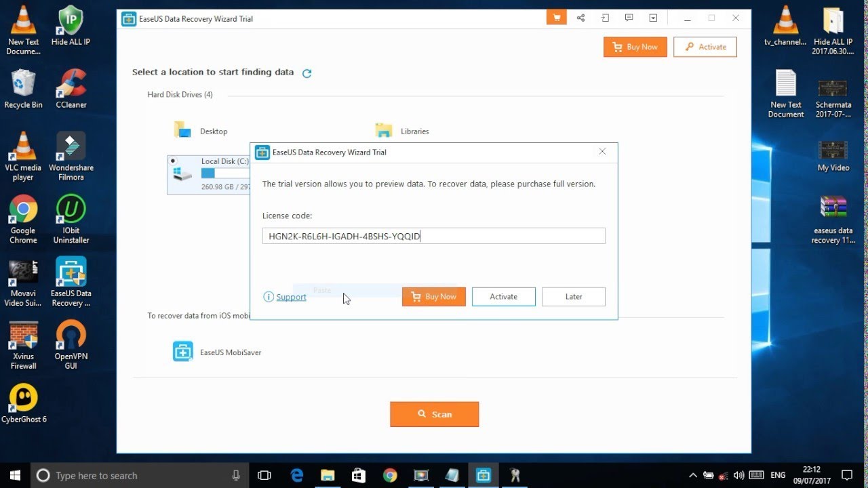This screenshot has width=868, height=488.
Task: Open the OpenVPN GUI shortcut
Action: point(71,346)
